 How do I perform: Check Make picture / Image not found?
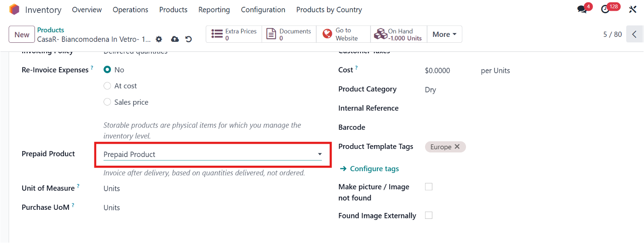[429, 187]
